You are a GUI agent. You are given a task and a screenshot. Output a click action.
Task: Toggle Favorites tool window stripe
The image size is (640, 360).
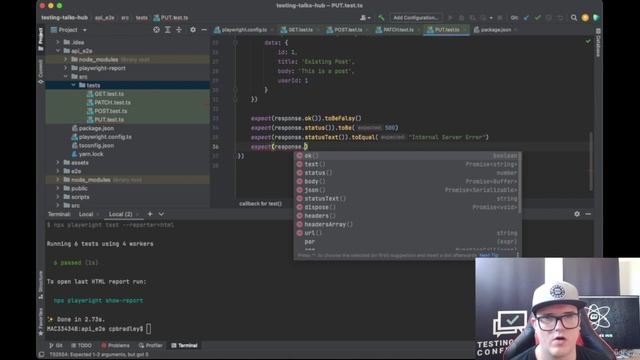pos(40,322)
